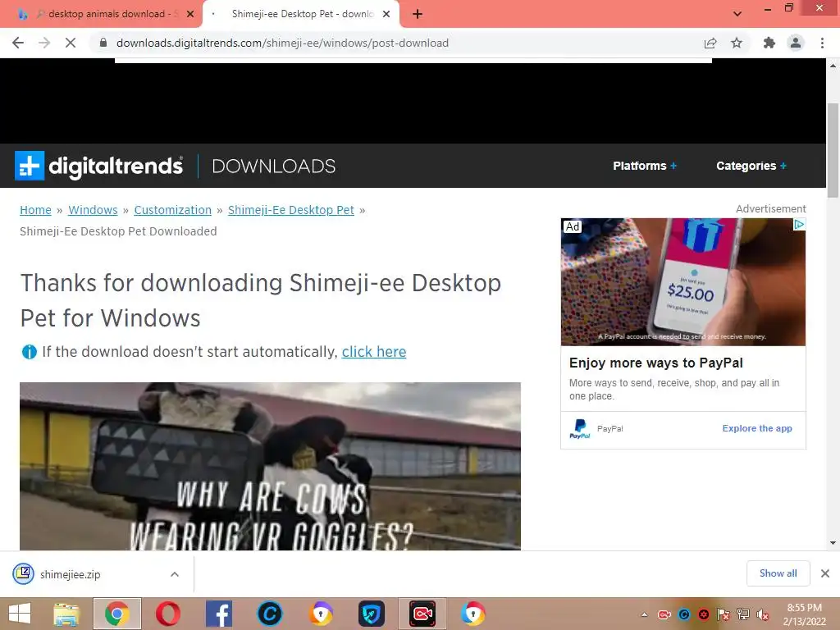Click Explore the app button

[757, 428]
